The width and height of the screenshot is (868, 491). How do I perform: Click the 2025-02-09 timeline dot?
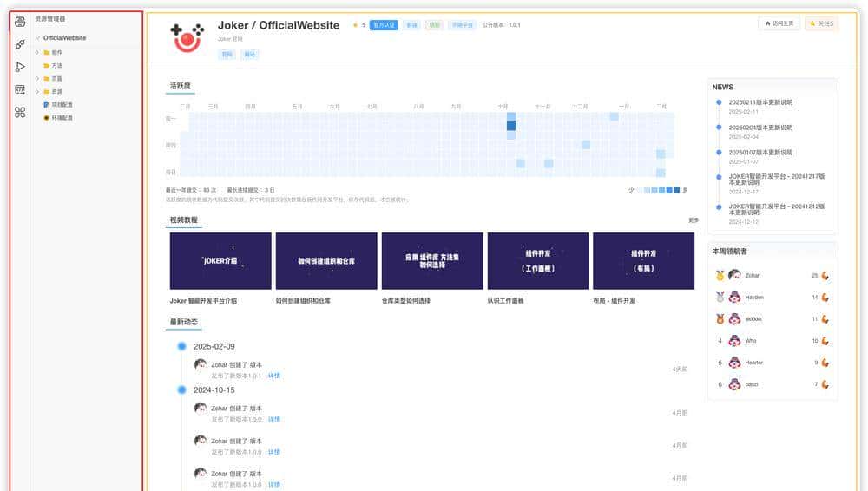coord(181,346)
